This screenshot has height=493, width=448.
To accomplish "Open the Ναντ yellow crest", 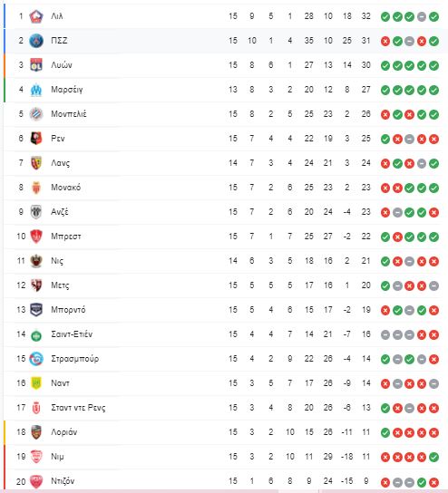I will (36, 383).
